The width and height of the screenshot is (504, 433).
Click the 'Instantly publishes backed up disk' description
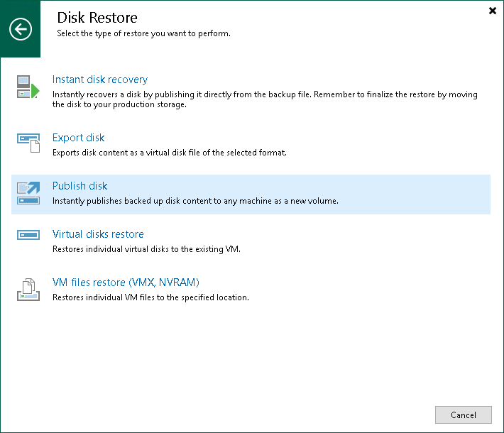195,201
